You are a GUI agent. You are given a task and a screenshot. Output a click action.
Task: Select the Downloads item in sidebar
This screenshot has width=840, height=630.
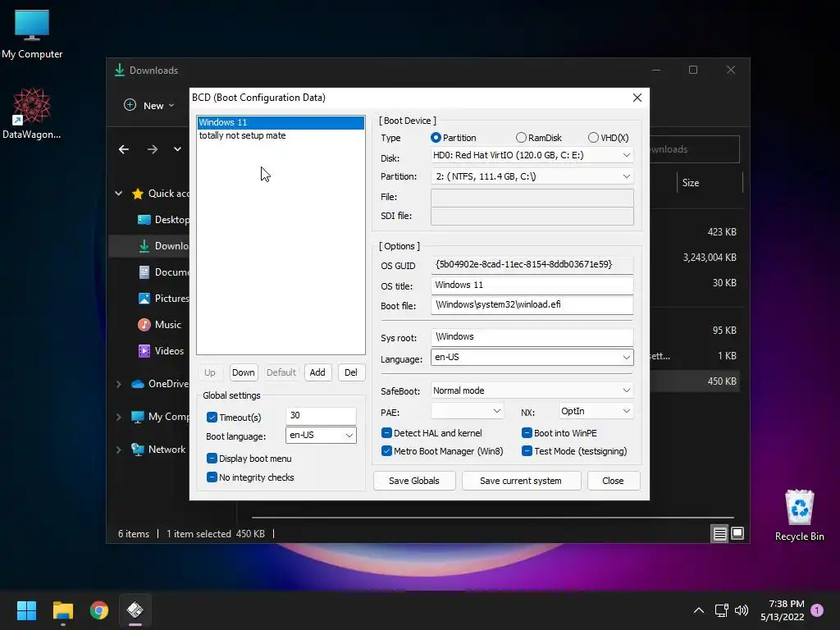tap(149, 246)
